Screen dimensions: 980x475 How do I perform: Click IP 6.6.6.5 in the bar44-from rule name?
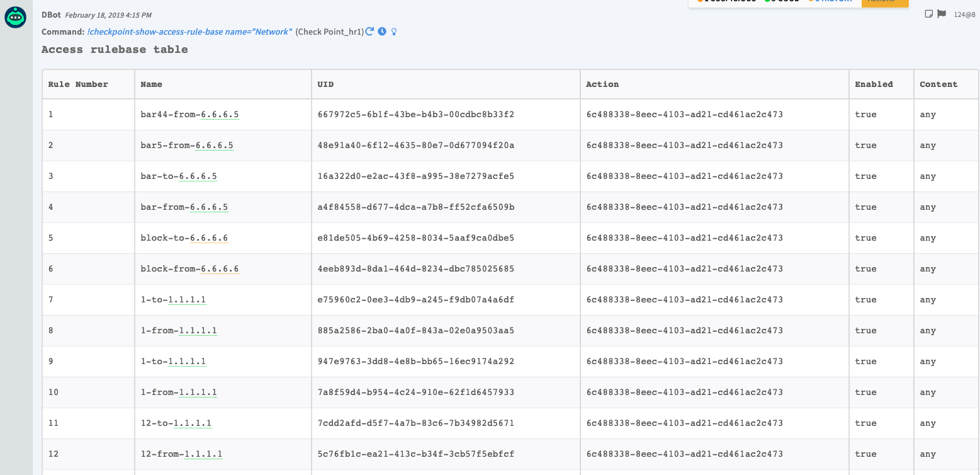click(x=220, y=115)
